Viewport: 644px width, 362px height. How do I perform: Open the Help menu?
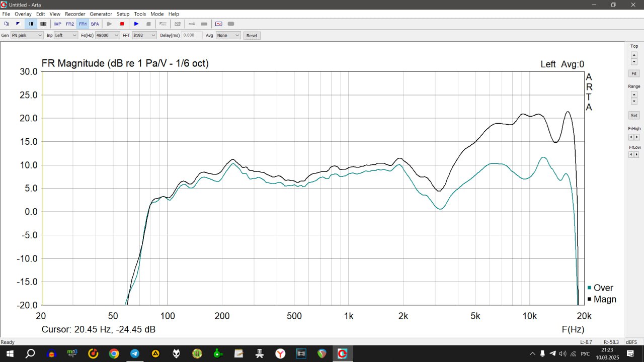pos(174,14)
